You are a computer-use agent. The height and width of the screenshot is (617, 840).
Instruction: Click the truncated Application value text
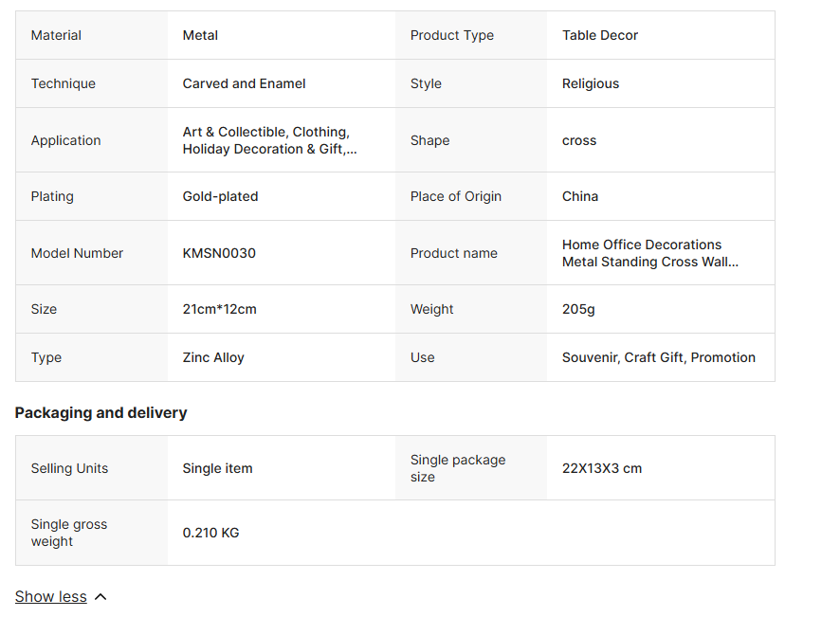269,140
